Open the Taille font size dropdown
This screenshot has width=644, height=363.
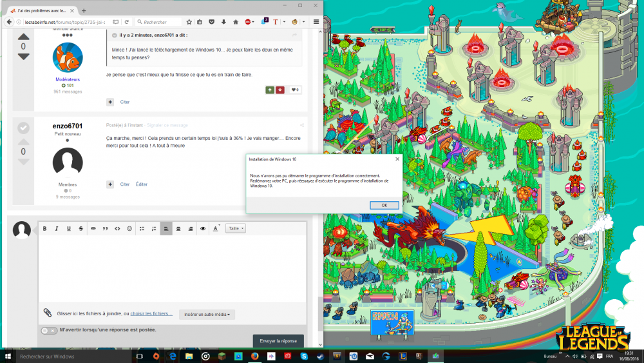pyautogui.click(x=235, y=229)
